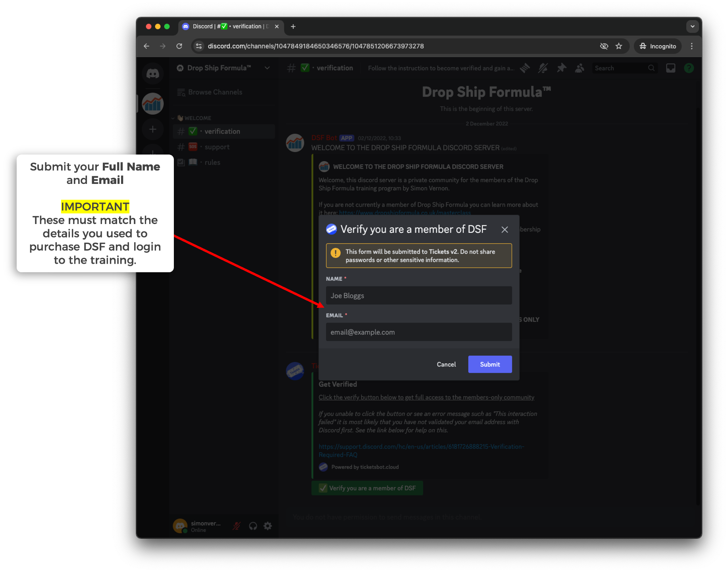Select the verification channel

224,131
